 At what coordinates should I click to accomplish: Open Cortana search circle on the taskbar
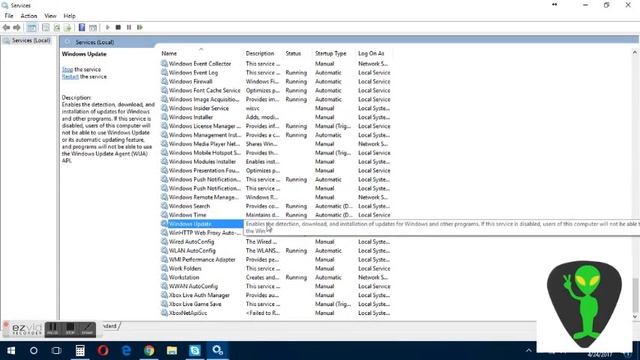(34, 350)
